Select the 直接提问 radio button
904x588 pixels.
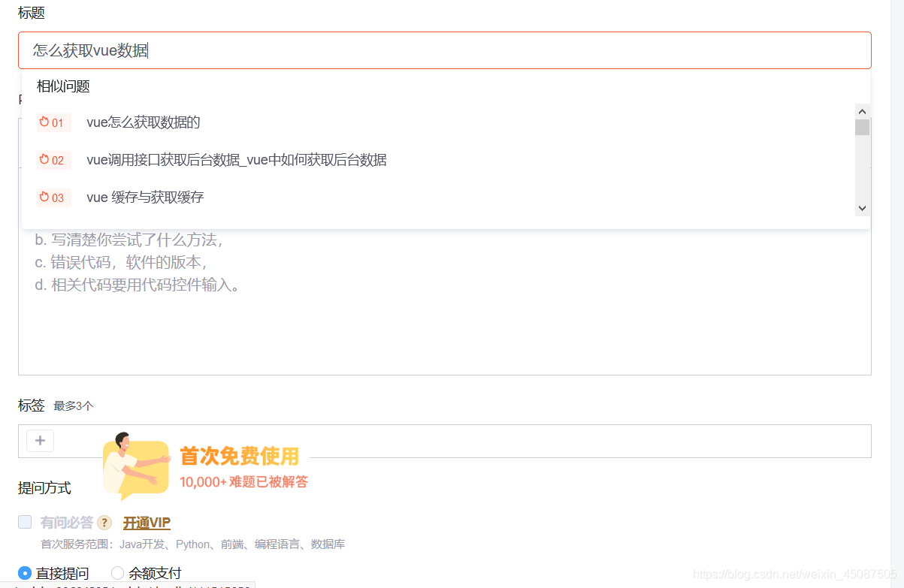pos(23,573)
